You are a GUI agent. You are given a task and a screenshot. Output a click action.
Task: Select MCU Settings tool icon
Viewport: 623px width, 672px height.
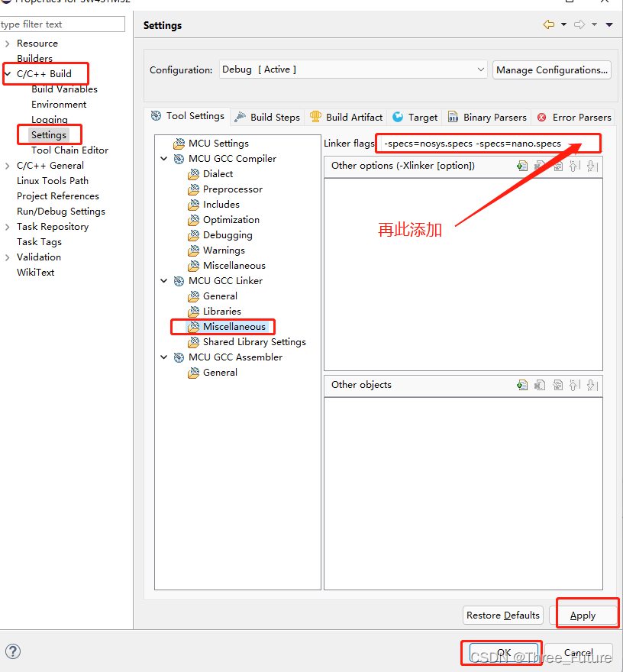(179, 144)
